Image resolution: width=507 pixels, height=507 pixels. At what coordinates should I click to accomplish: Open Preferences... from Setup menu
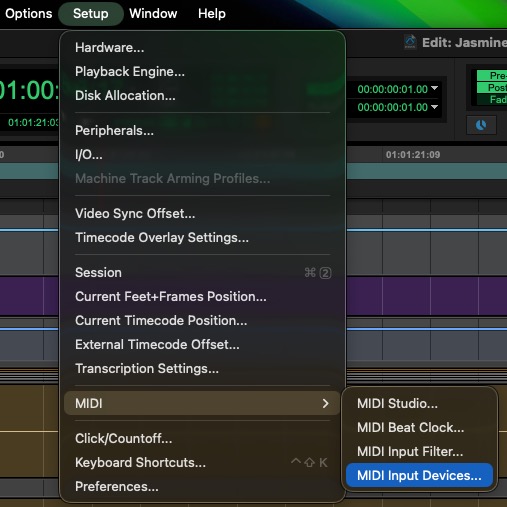click(202, 487)
